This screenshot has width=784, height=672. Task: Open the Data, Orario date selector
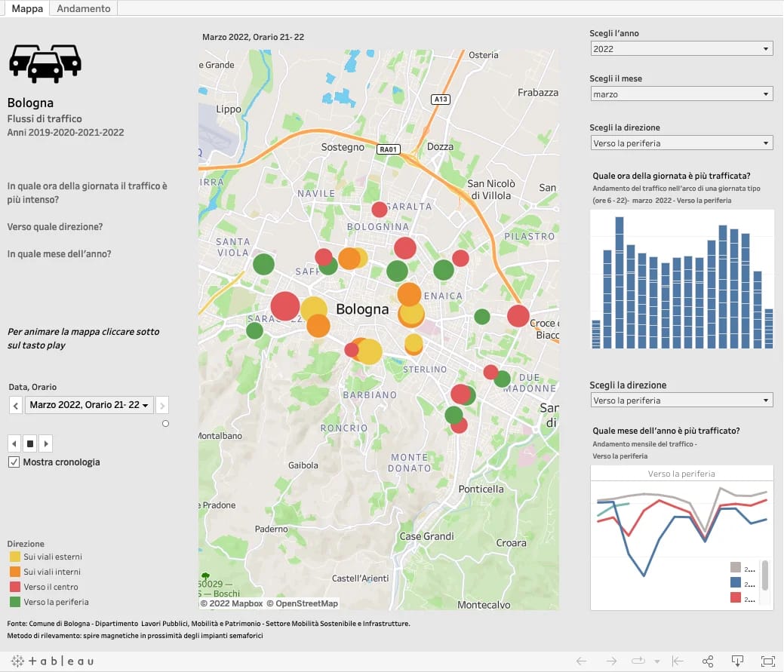[90, 405]
